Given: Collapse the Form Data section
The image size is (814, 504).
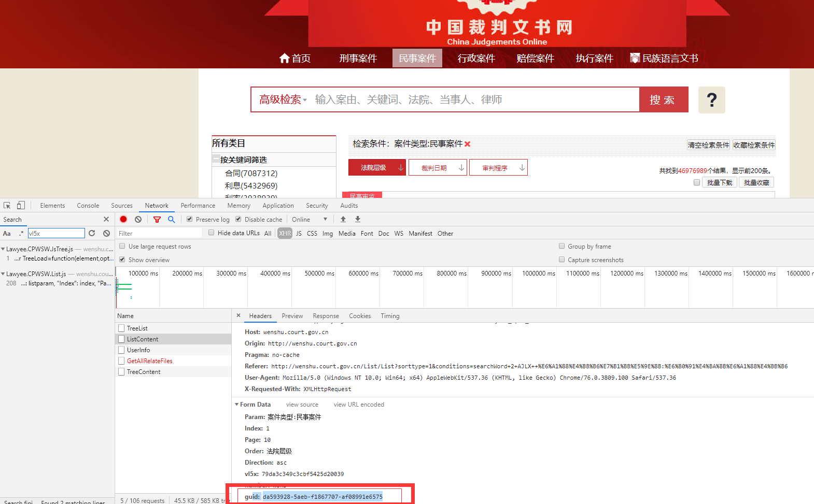Looking at the screenshot, I should 237,405.
